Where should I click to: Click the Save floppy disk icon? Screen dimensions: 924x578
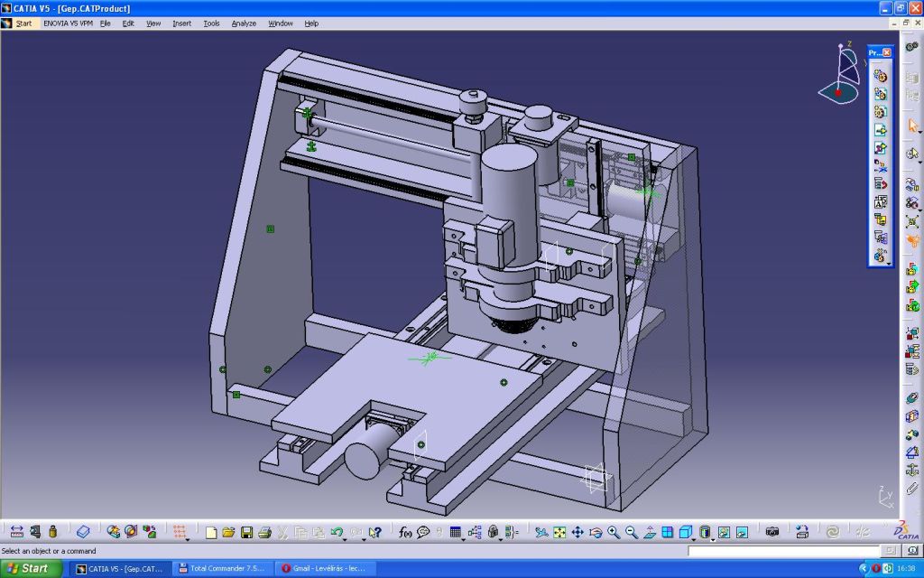[246, 532]
